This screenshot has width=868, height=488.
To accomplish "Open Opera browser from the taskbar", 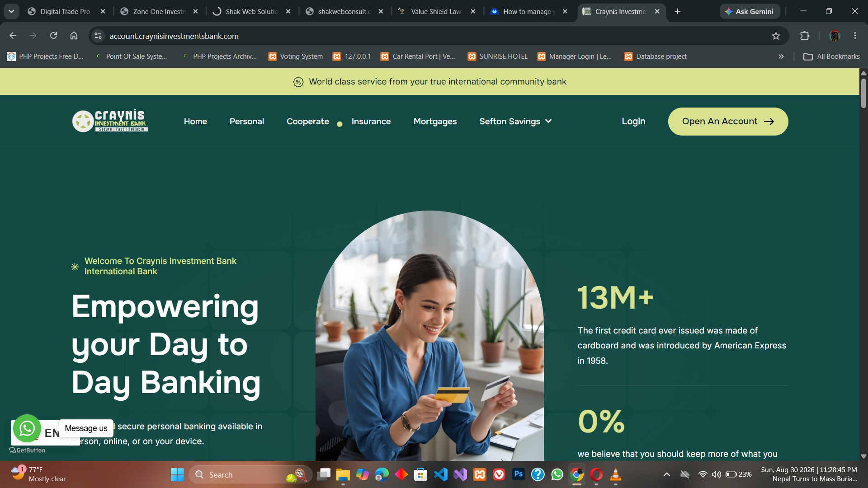I will [596, 474].
